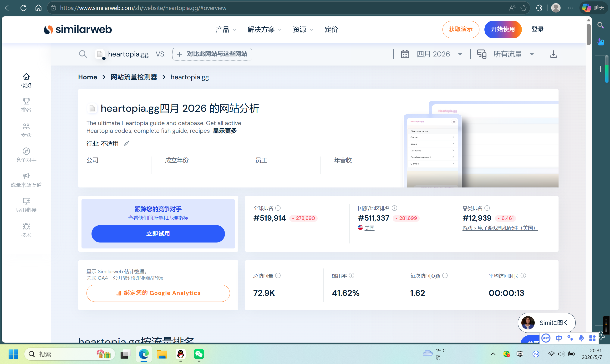610x364 pixels.
Task: Go to the 概览 sidebar section
Action: pyautogui.click(x=26, y=80)
